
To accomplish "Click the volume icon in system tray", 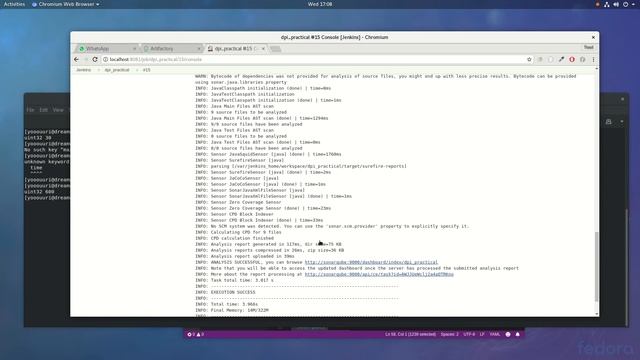I will tap(616, 4).
